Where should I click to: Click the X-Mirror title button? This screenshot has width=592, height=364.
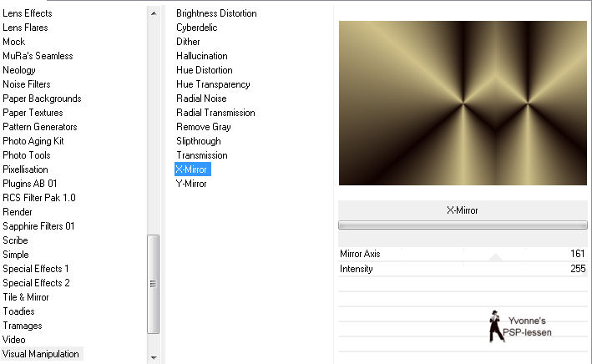[x=463, y=210]
